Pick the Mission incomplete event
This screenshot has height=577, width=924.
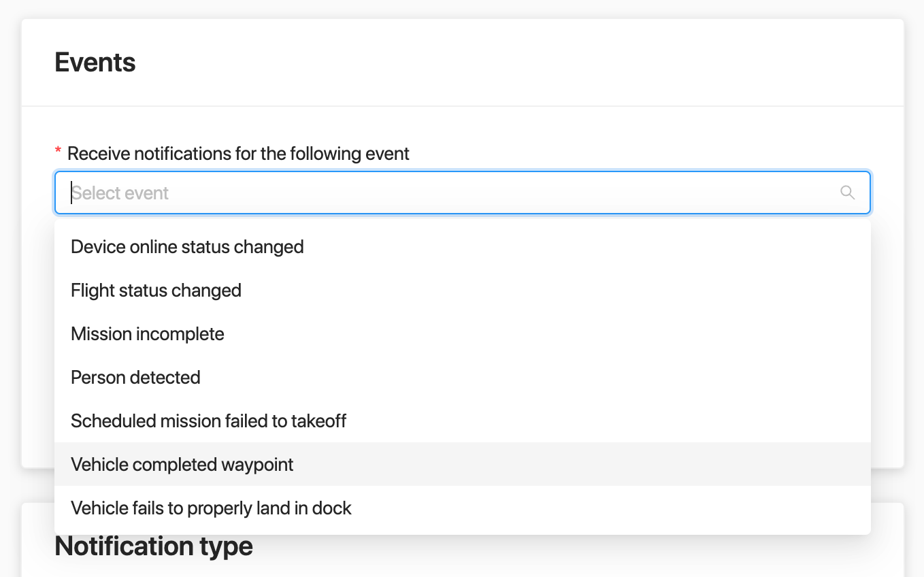pos(147,334)
